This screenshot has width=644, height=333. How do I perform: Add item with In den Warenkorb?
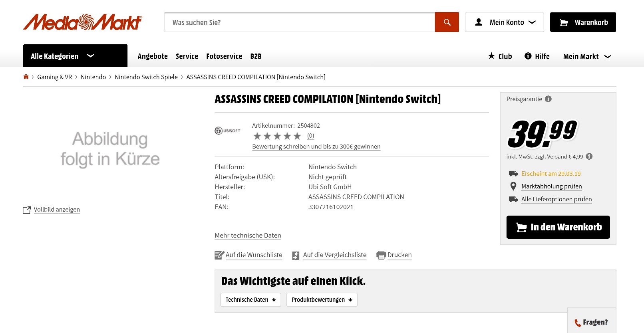tap(558, 227)
